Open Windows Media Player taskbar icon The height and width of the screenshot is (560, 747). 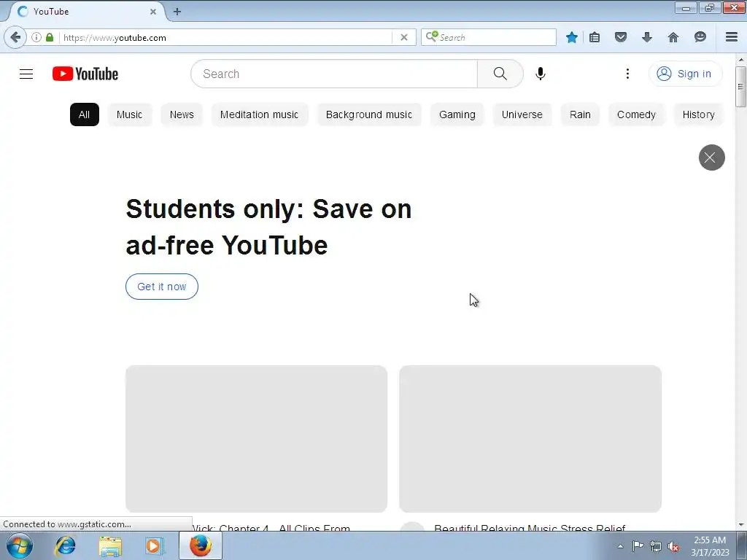(155, 545)
